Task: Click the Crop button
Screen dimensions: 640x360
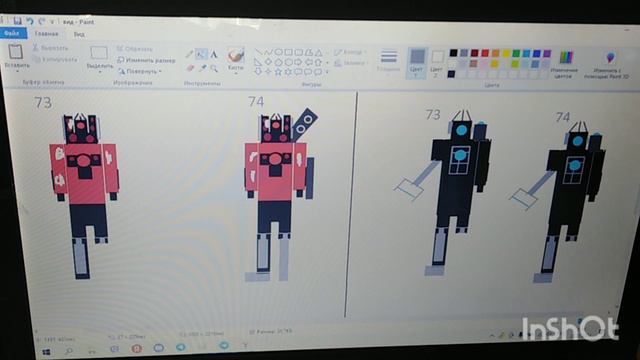Action: (135, 49)
